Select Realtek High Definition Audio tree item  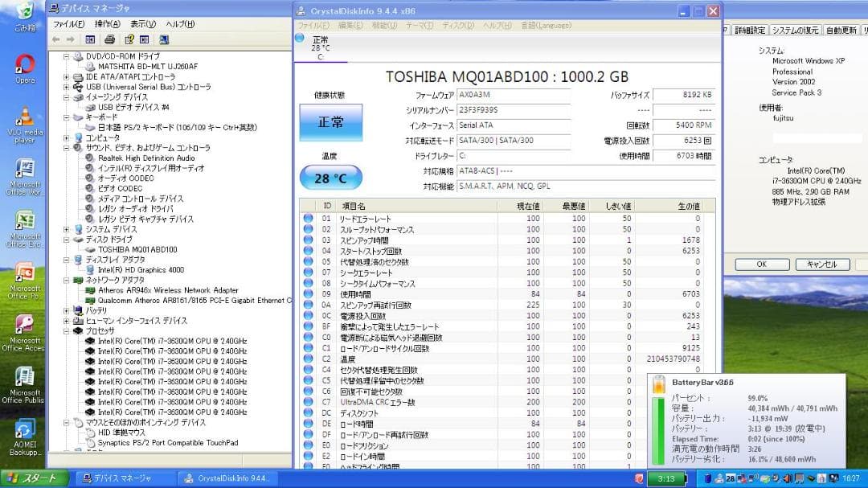coord(146,158)
